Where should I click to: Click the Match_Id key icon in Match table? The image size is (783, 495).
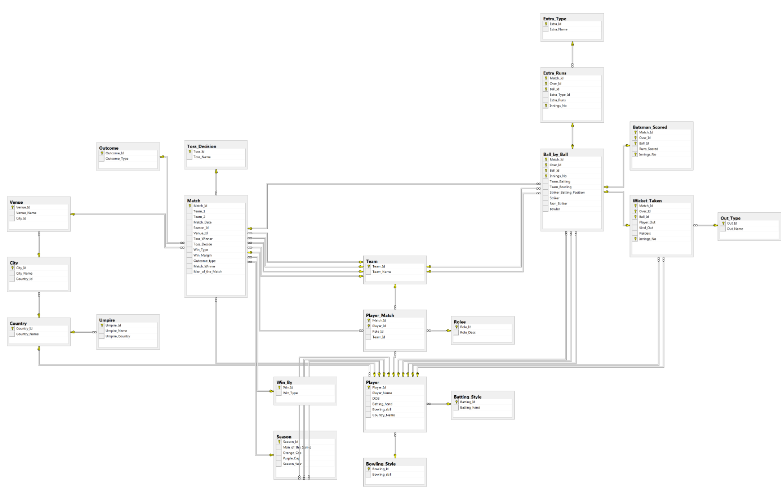[x=190, y=206]
